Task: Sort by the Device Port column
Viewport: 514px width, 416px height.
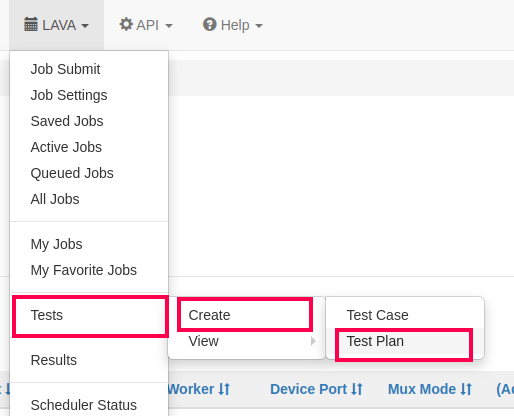Action: [316, 389]
